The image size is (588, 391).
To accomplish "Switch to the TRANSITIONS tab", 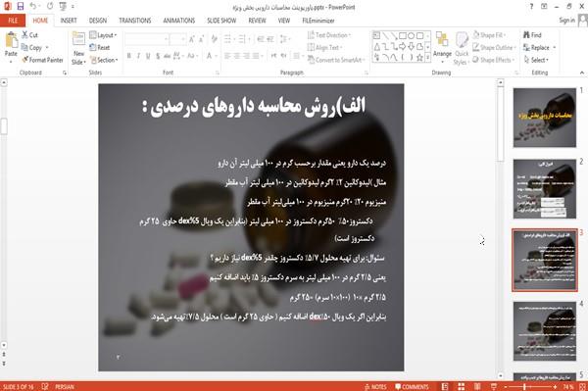I will click(x=135, y=21).
